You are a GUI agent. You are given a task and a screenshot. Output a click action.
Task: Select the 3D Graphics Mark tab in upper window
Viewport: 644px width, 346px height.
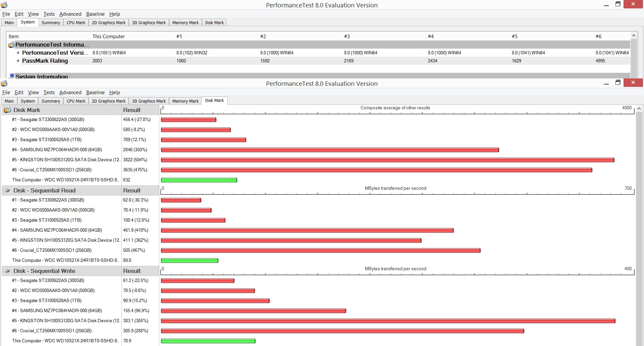(149, 22)
